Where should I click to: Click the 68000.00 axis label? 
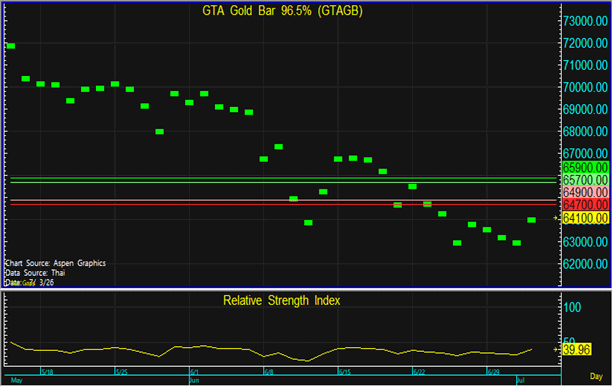click(x=585, y=131)
